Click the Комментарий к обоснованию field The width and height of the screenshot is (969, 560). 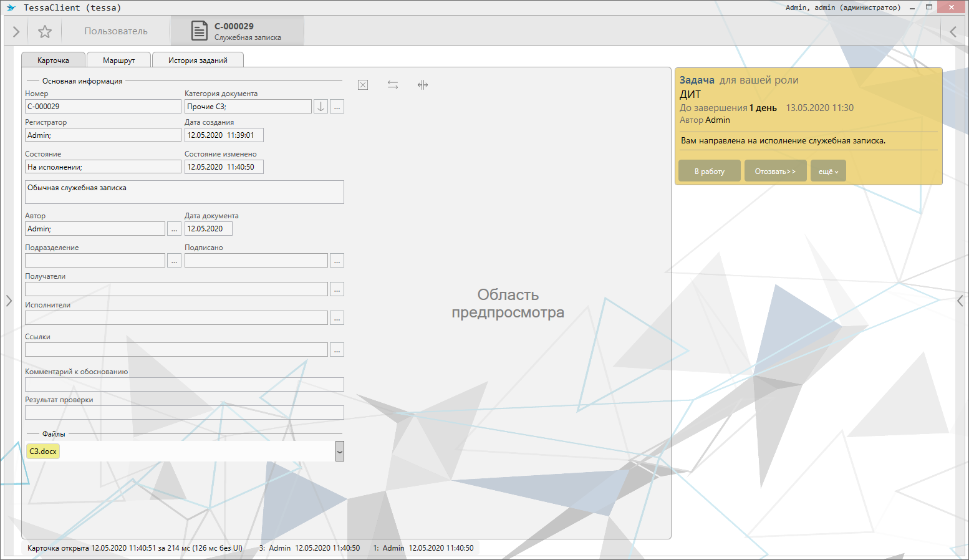(x=184, y=385)
